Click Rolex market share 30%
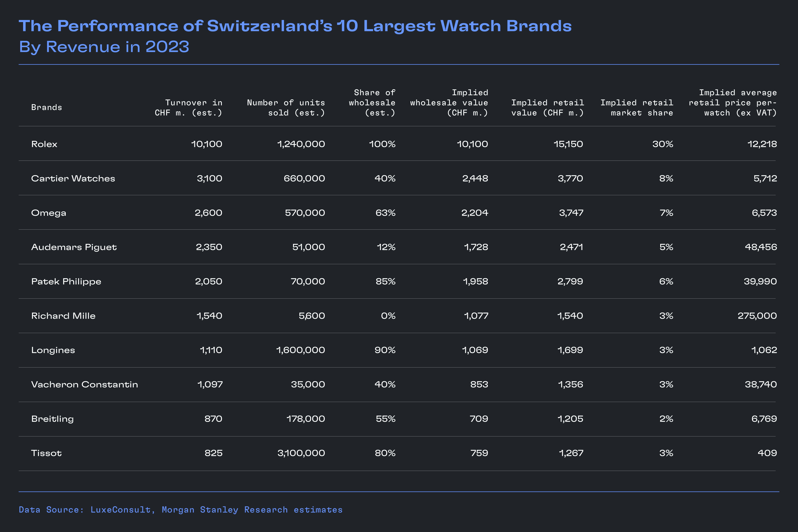 point(663,144)
